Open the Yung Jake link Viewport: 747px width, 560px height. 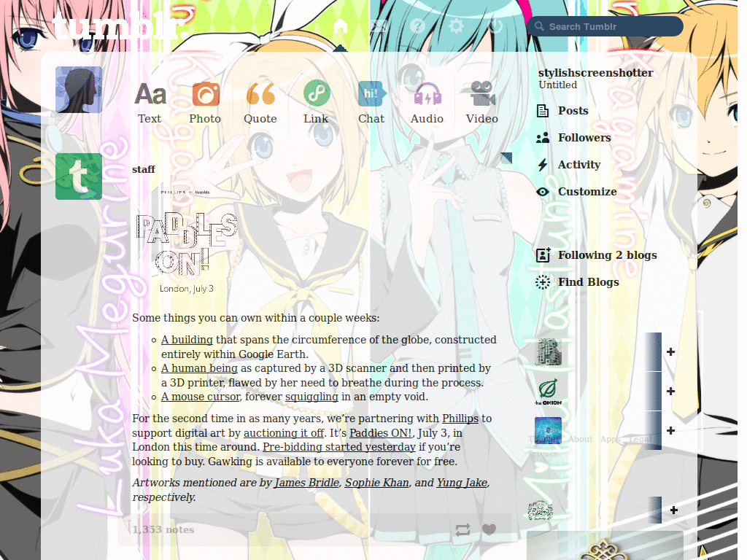coord(462,483)
